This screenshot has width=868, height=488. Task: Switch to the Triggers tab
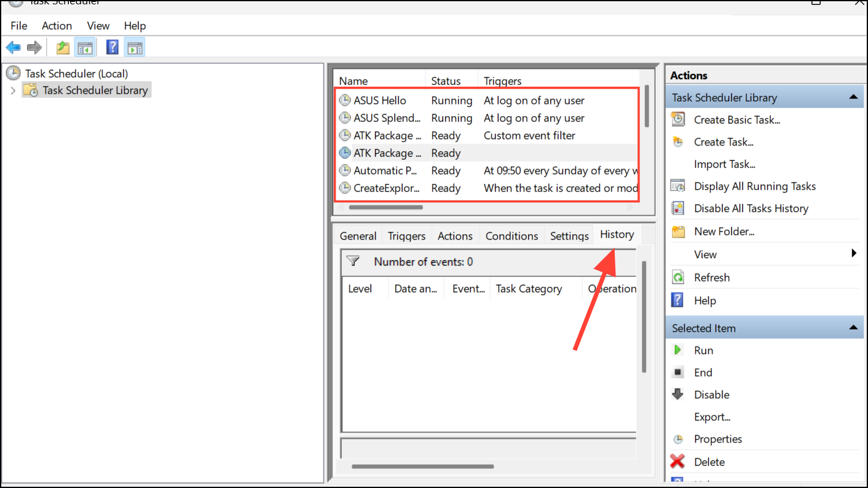407,236
